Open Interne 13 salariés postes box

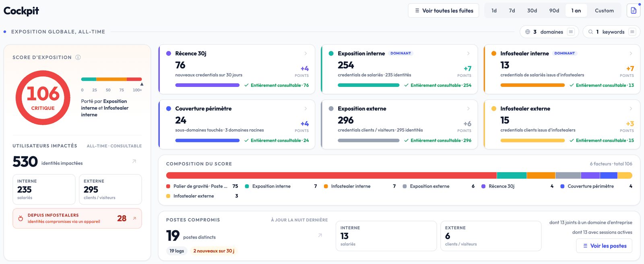[x=386, y=236]
